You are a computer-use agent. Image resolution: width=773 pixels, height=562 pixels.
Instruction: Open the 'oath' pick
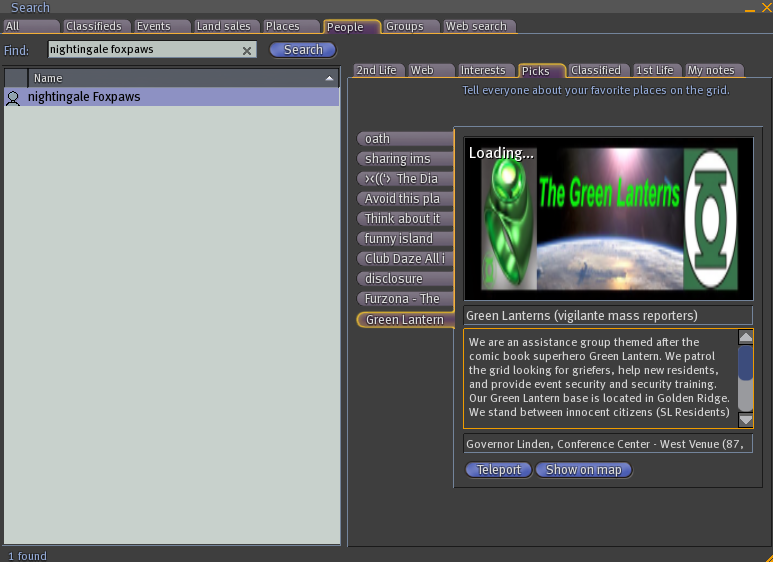point(405,139)
